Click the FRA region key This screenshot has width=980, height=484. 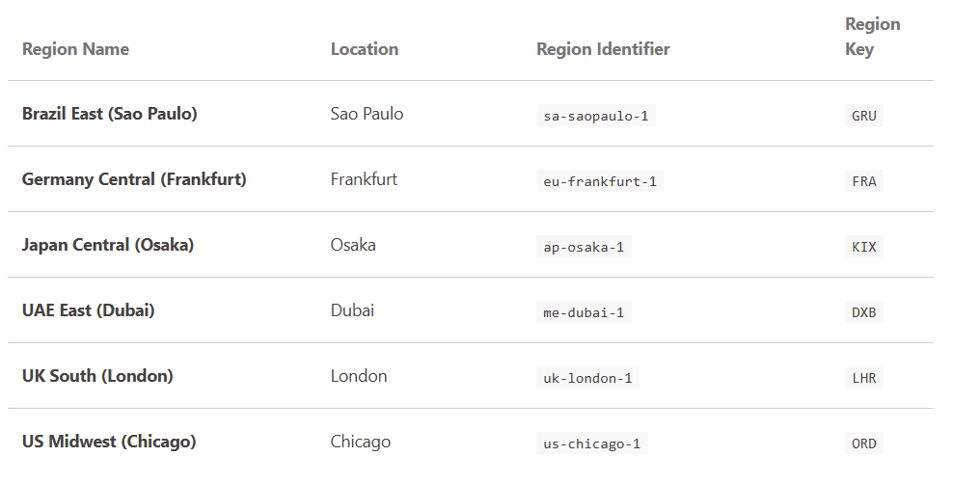(863, 181)
